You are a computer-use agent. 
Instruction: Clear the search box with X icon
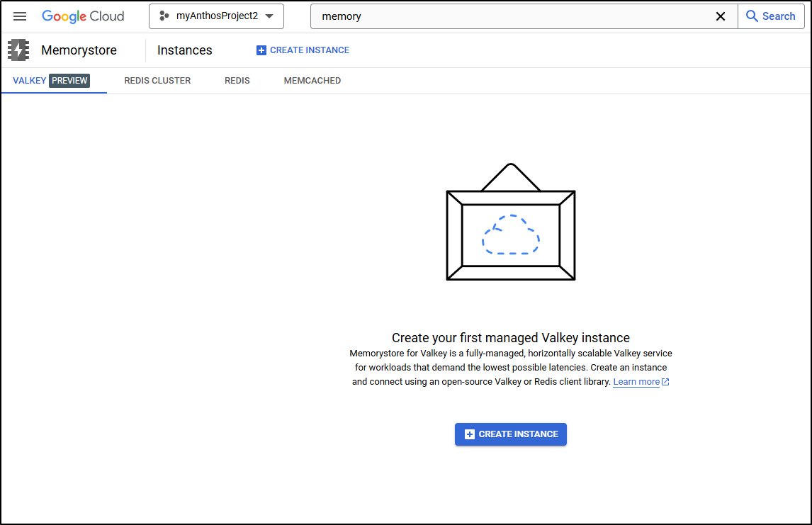coord(721,16)
